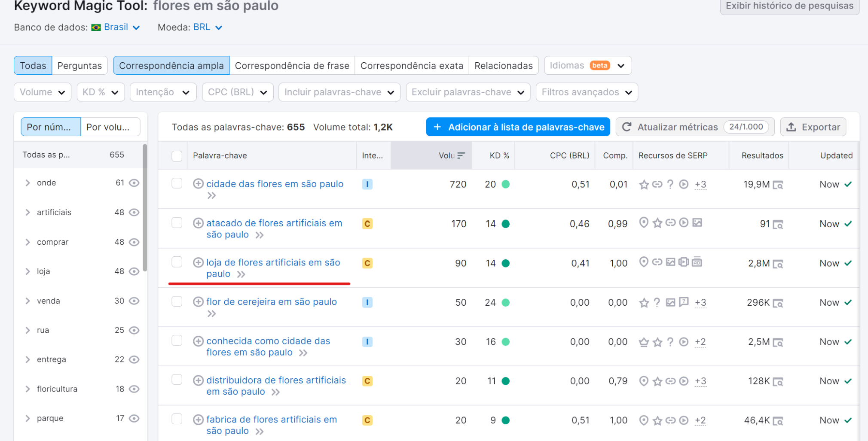Select Correspondência exata tab
Screen dimensions: 868x441
pyautogui.click(x=412, y=66)
